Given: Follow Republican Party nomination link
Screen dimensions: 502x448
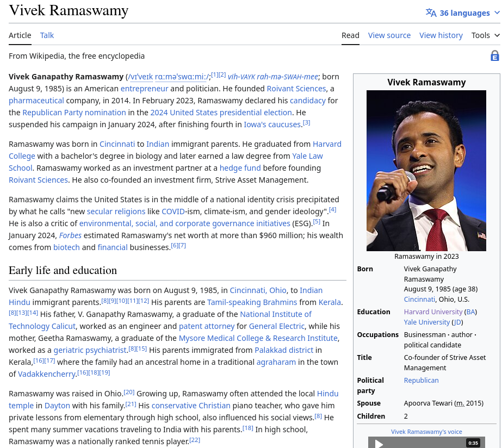Looking at the screenshot, I should point(74,113).
